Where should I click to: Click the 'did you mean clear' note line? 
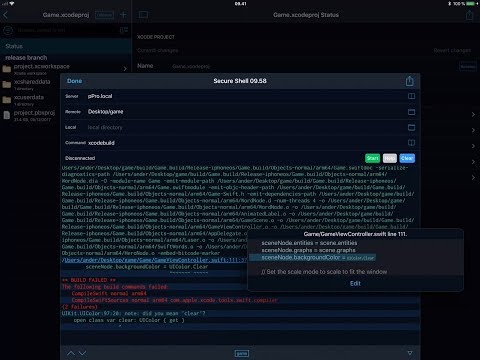(x=133, y=313)
